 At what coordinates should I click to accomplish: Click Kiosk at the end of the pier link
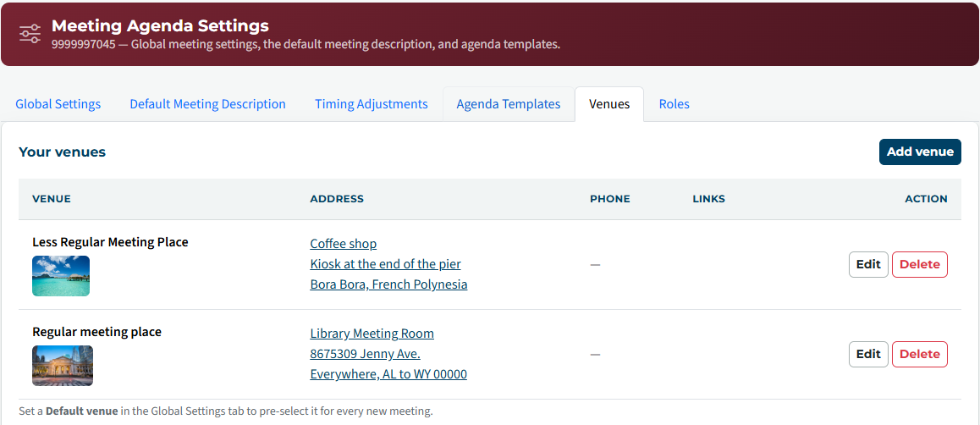(385, 264)
